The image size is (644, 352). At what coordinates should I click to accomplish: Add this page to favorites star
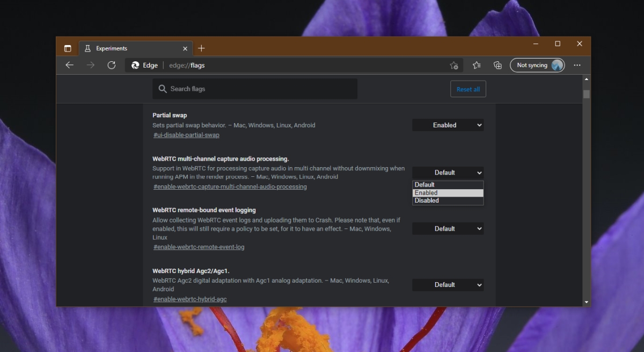(x=454, y=65)
